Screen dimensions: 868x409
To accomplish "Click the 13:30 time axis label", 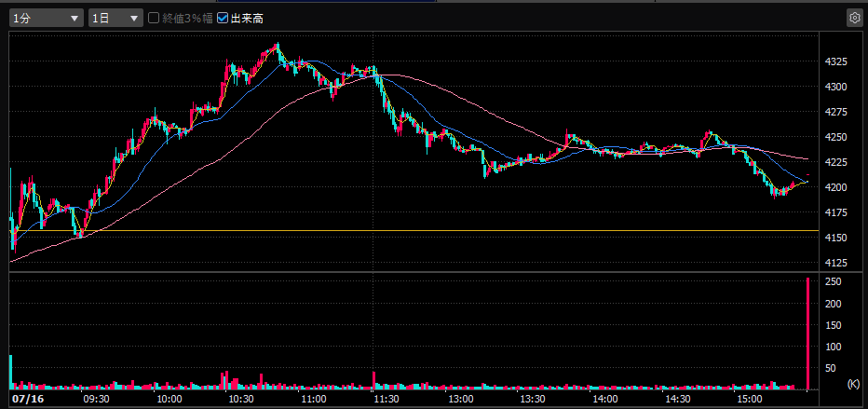I will [x=532, y=399].
